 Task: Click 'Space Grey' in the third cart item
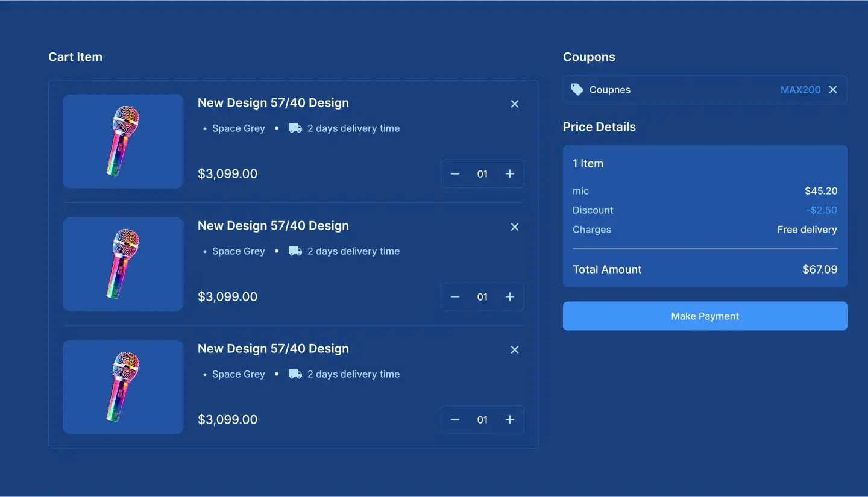239,374
